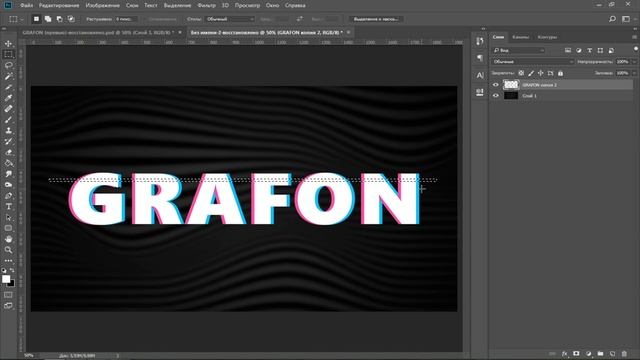The height and width of the screenshot is (360, 640).
Task: Open the Layers panel menu
Action: coord(634,37)
